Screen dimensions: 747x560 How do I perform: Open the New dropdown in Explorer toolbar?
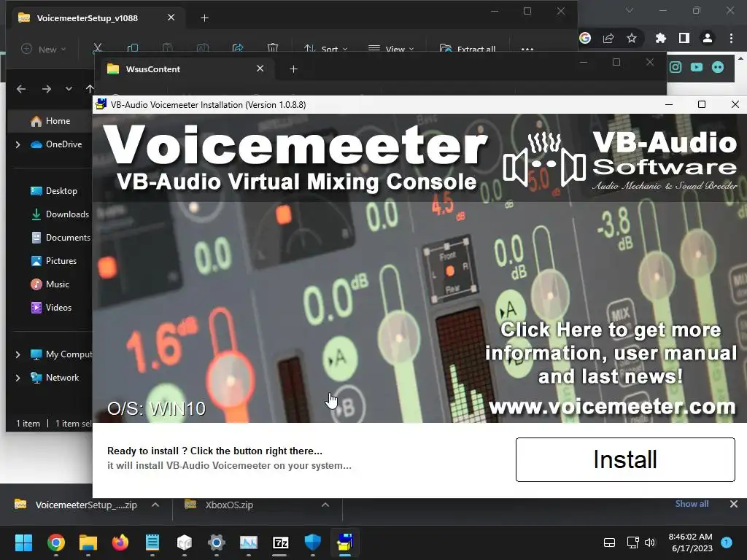pyautogui.click(x=44, y=49)
